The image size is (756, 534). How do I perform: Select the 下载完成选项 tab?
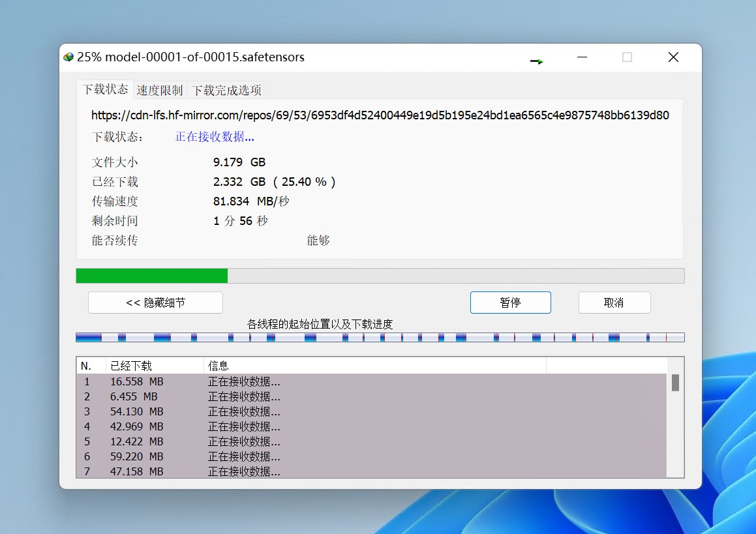(226, 91)
